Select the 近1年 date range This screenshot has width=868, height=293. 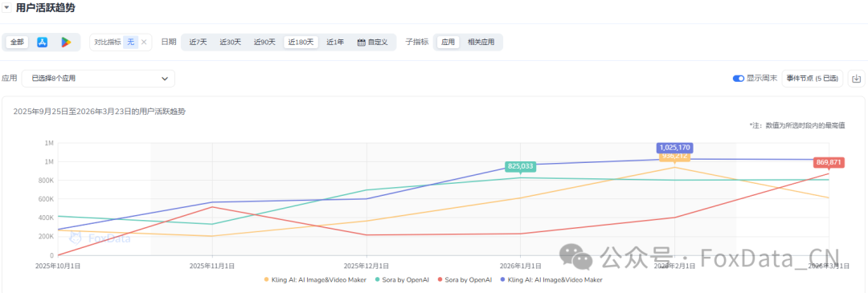pos(335,42)
